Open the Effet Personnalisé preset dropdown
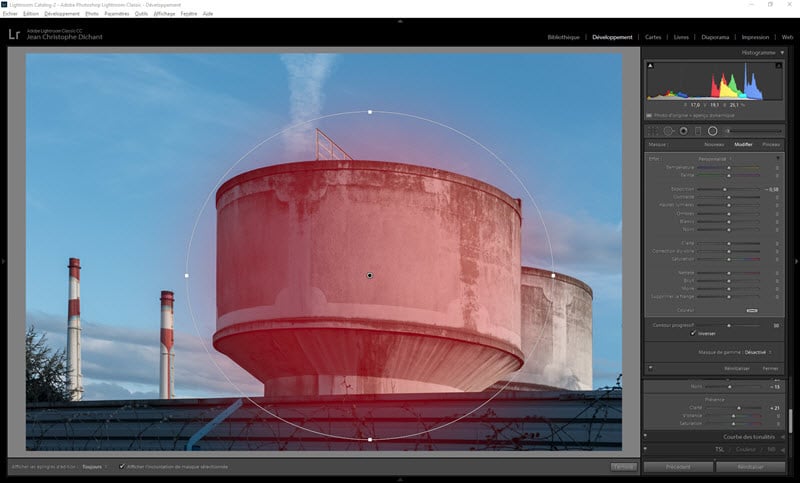 [714, 159]
